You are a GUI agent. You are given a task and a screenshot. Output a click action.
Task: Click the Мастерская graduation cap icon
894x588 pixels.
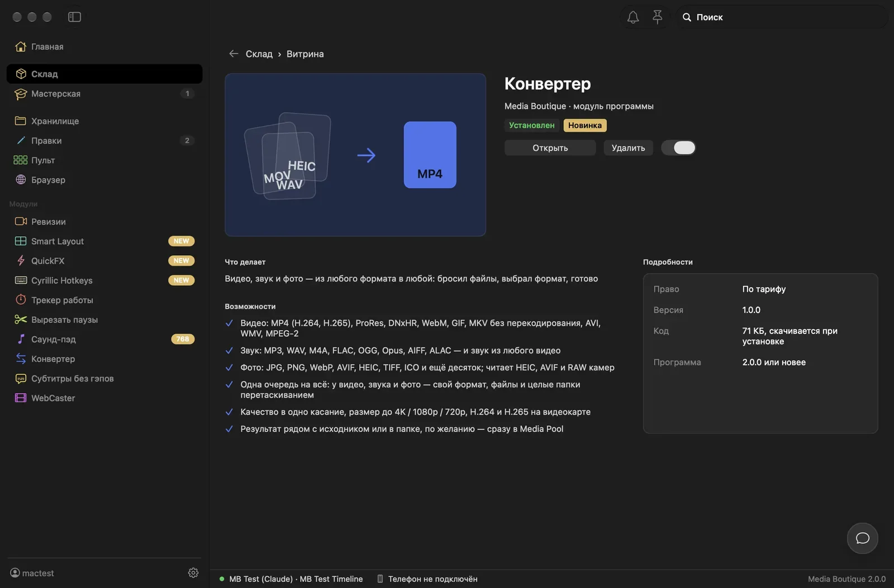(21, 94)
